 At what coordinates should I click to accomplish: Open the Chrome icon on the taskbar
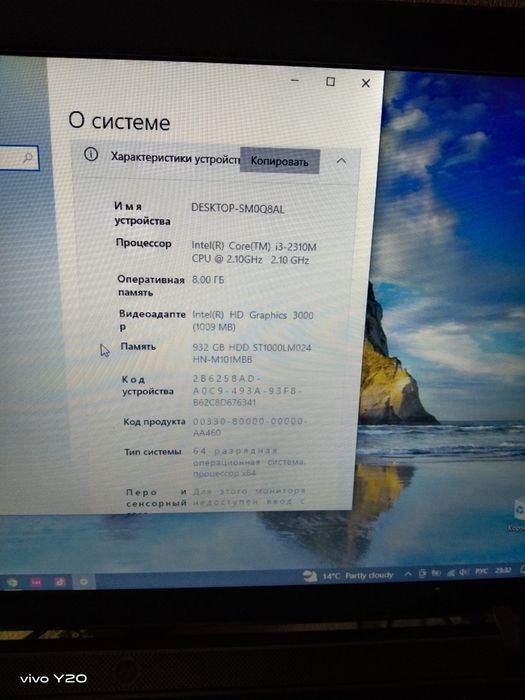pyautogui.click(x=12, y=582)
